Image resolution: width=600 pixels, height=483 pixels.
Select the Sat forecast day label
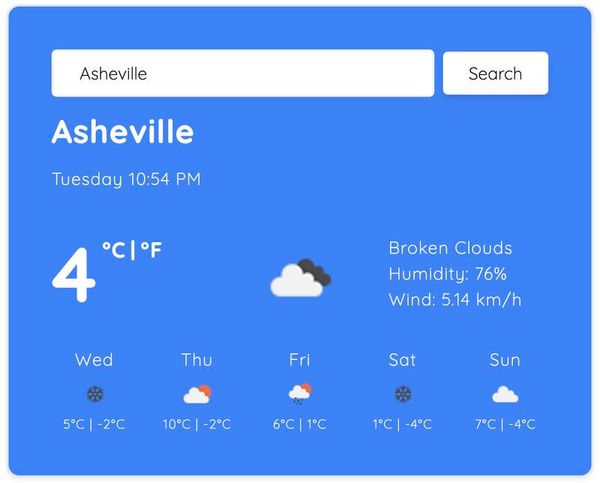pos(402,360)
